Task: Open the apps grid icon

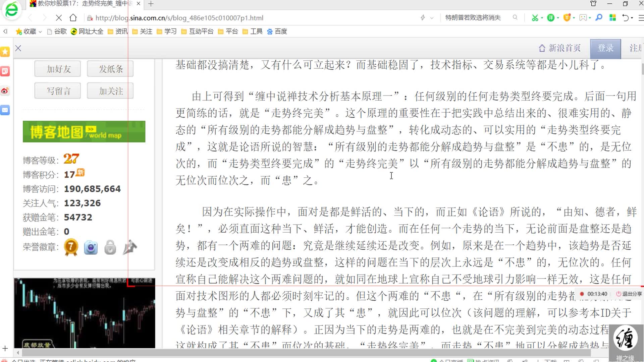Action: tap(612, 17)
